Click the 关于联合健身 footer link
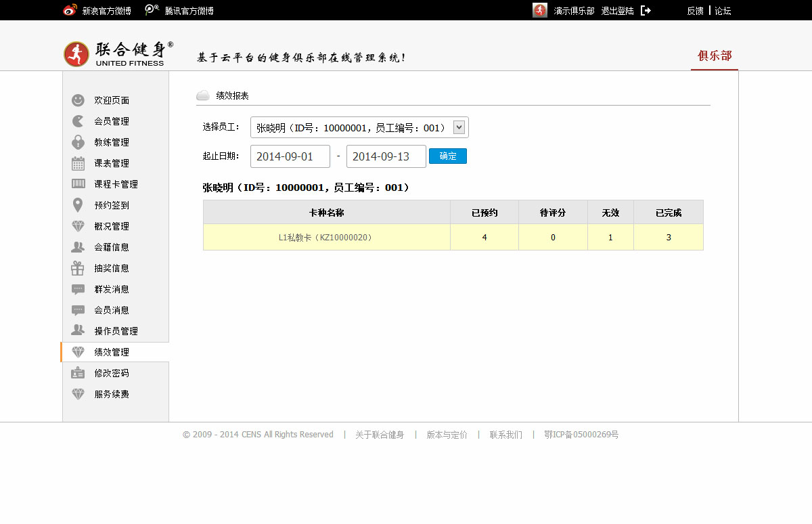This screenshot has width=812, height=524. point(380,435)
